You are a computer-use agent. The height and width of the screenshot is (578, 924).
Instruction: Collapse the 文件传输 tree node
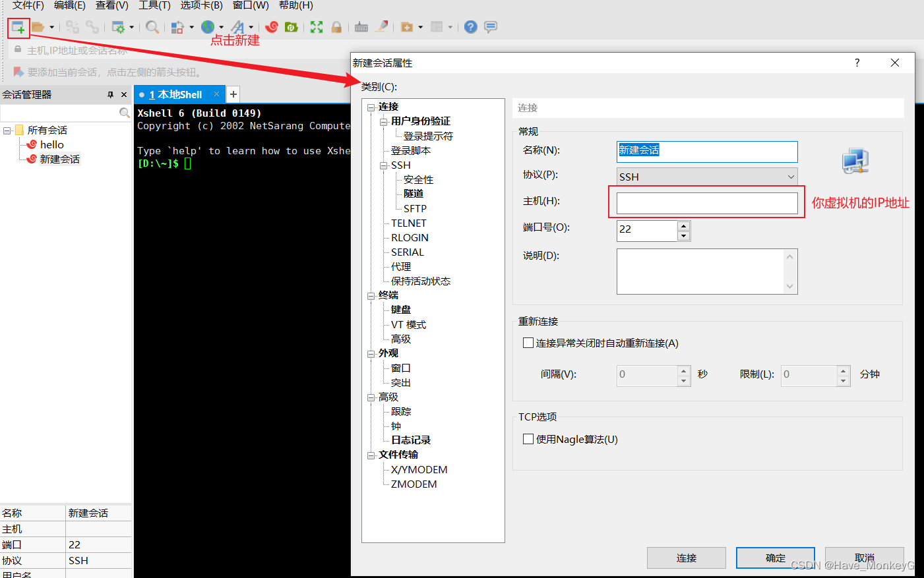tap(371, 455)
